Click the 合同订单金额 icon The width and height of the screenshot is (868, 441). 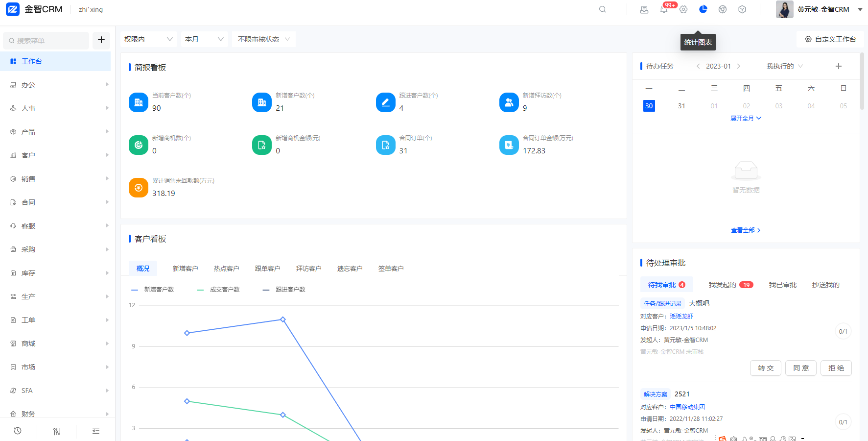tap(509, 145)
